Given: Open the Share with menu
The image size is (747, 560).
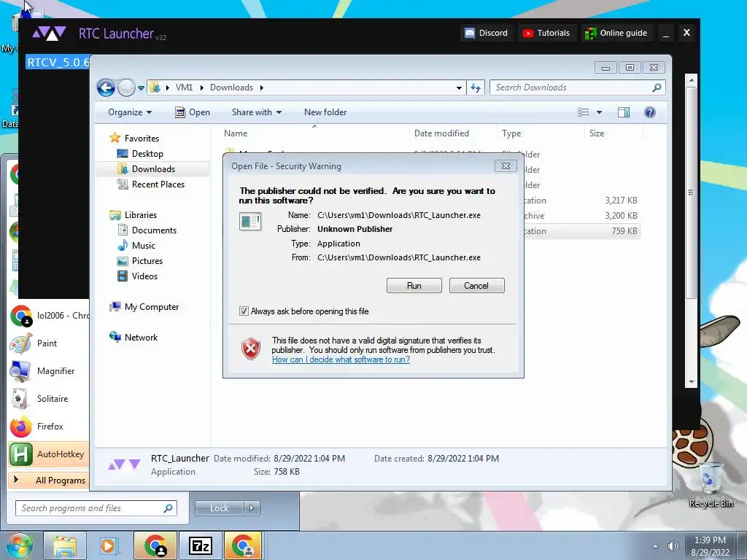Looking at the screenshot, I should click(256, 112).
